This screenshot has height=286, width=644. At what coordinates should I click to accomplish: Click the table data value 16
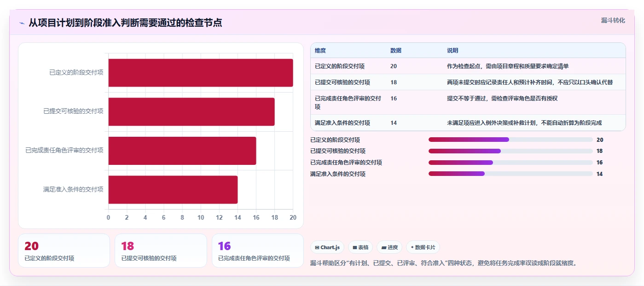click(394, 99)
